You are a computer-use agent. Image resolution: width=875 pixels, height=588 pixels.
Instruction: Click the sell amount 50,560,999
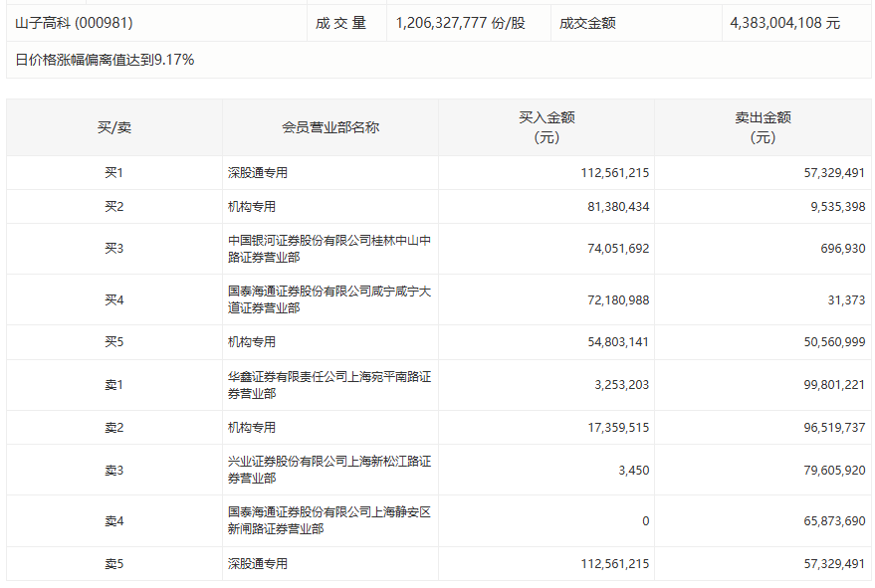click(834, 342)
